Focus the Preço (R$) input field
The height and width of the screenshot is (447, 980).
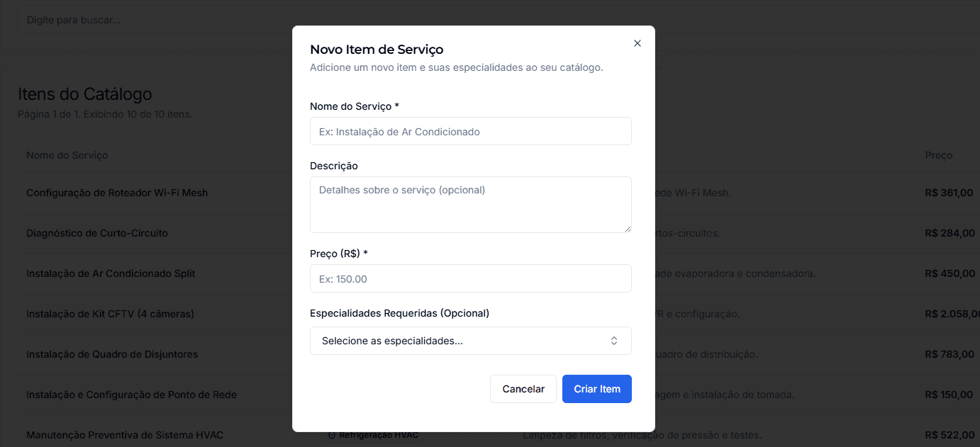(470, 278)
